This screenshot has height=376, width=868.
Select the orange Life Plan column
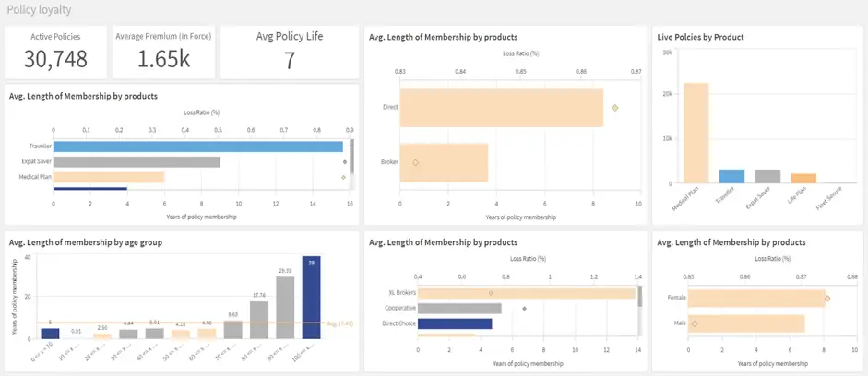tap(803, 178)
